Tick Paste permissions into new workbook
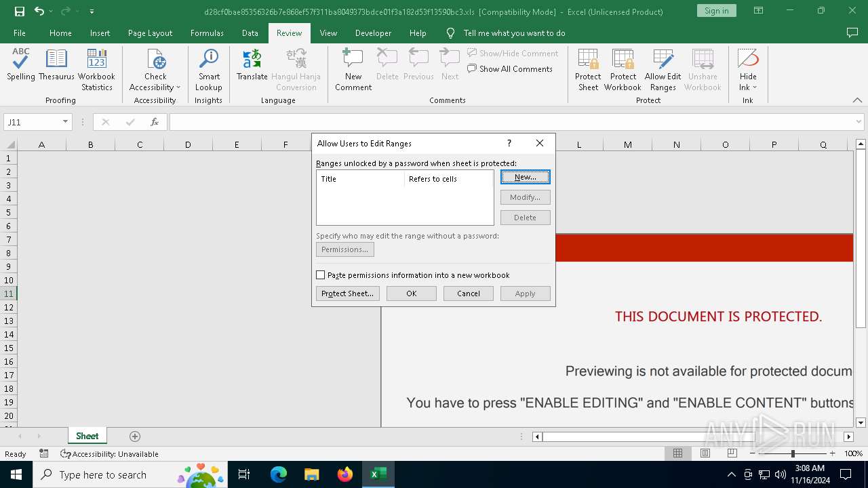The width and height of the screenshot is (868, 488). tap(321, 275)
